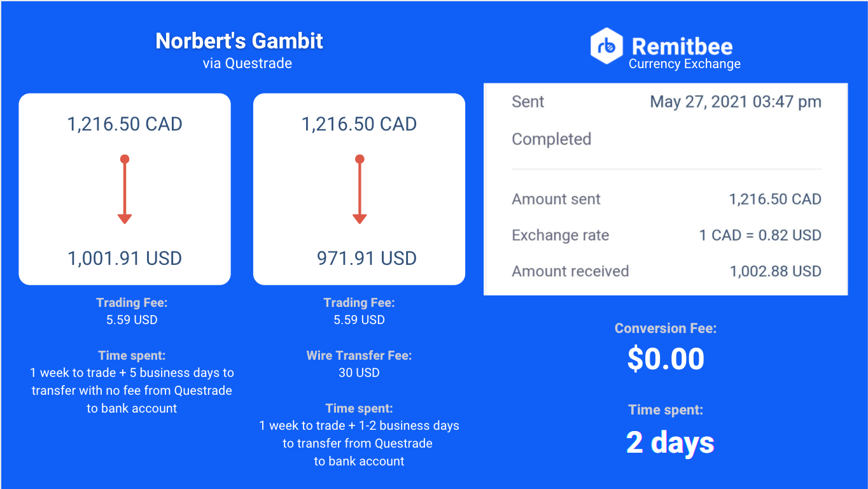Click the 1,001.91 USD result amount
The height and width of the screenshot is (489, 868).
125,259
